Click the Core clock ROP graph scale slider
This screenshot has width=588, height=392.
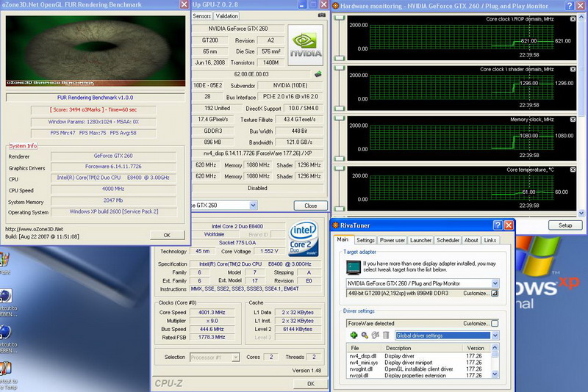pyautogui.click(x=339, y=38)
